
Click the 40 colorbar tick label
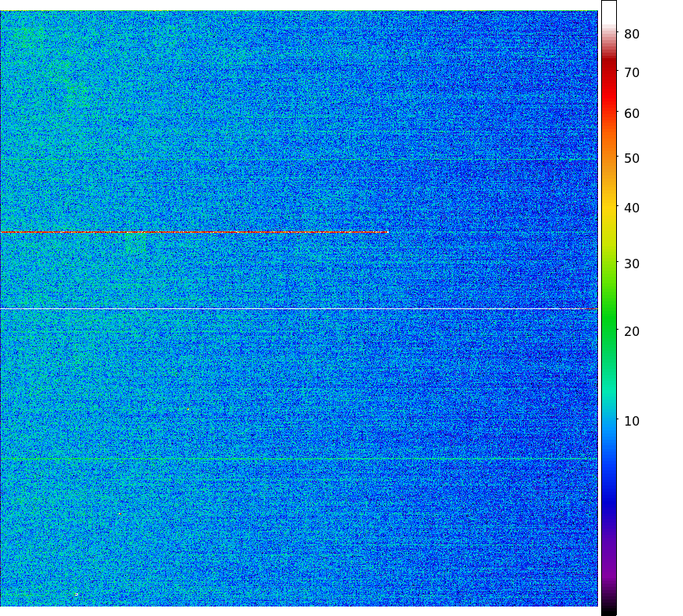[x=631, y=208]
